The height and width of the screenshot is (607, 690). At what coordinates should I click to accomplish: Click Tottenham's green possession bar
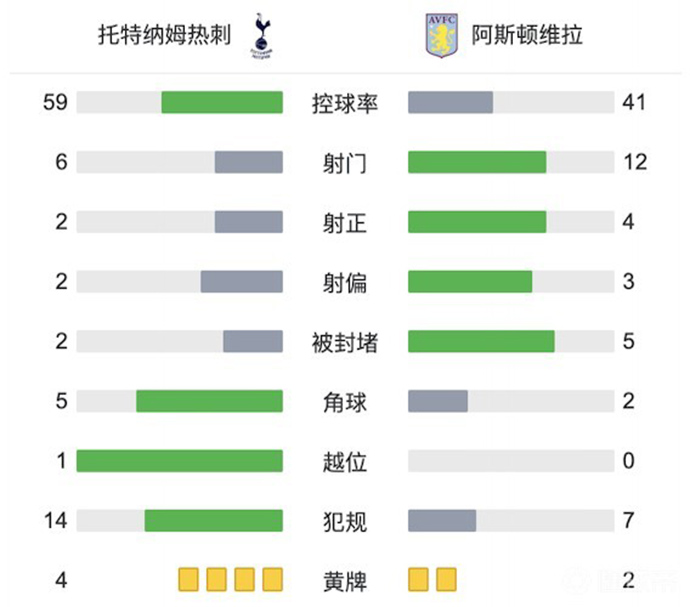pyautogui.click(x=222, y=103)
